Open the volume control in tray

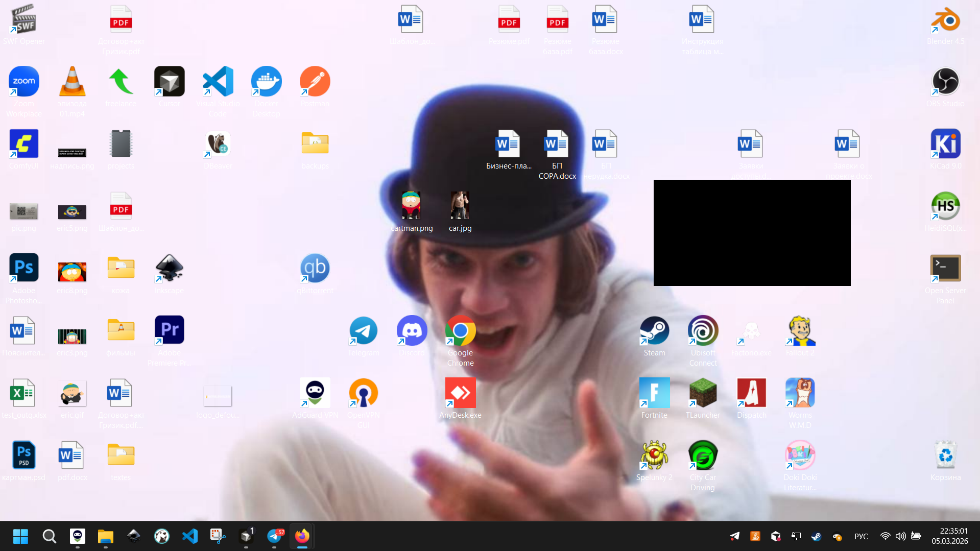pos(900,536)
